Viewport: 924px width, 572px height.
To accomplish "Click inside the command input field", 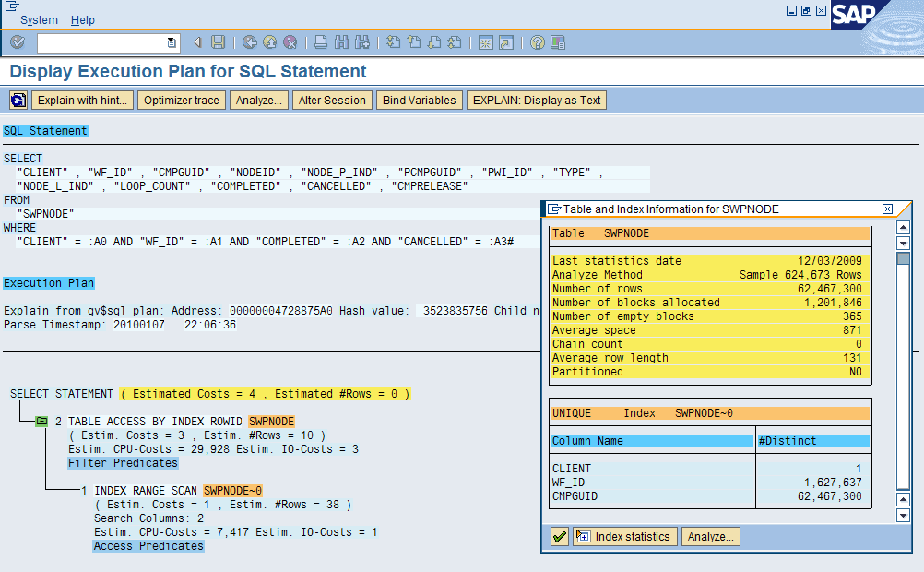I will (101, 42).
